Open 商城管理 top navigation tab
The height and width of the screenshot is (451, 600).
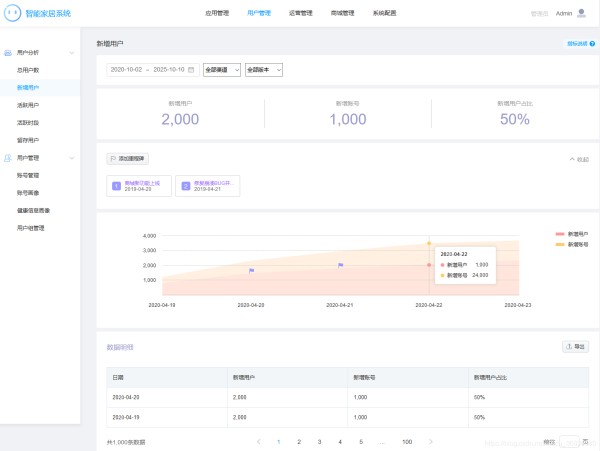342,13
